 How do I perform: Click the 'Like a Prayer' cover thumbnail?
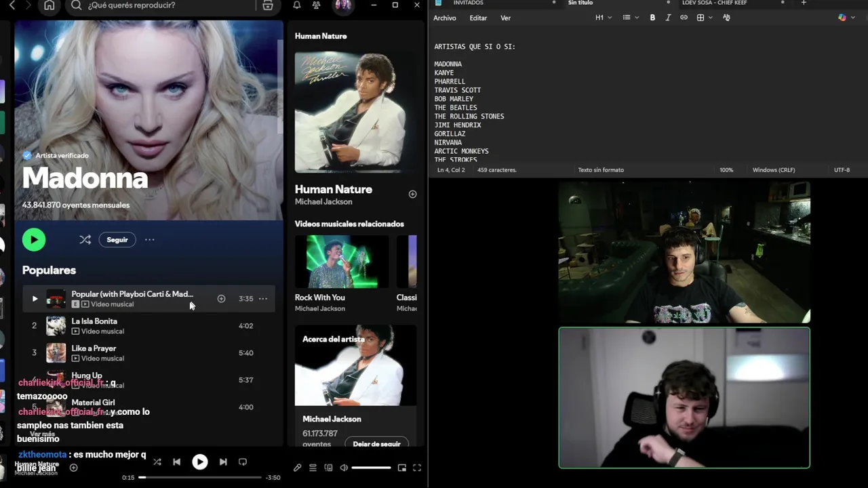56,353
